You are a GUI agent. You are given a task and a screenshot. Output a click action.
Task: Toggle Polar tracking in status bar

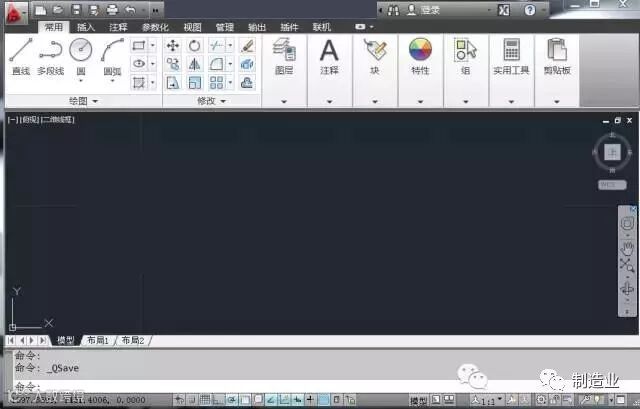231,400
